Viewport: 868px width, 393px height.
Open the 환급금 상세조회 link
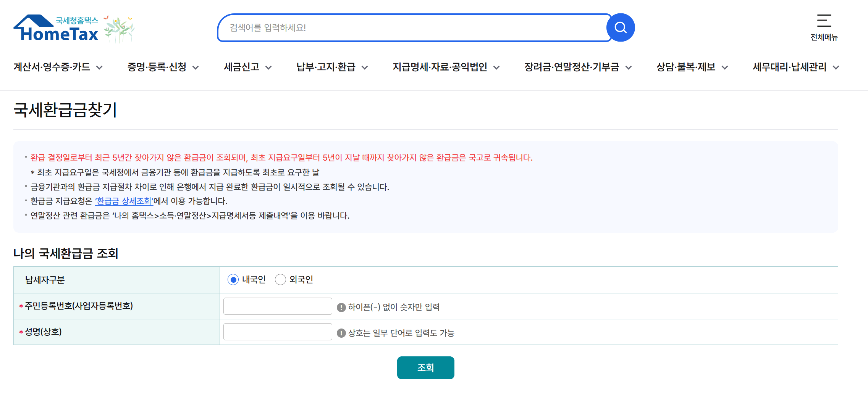pos(124,201)
